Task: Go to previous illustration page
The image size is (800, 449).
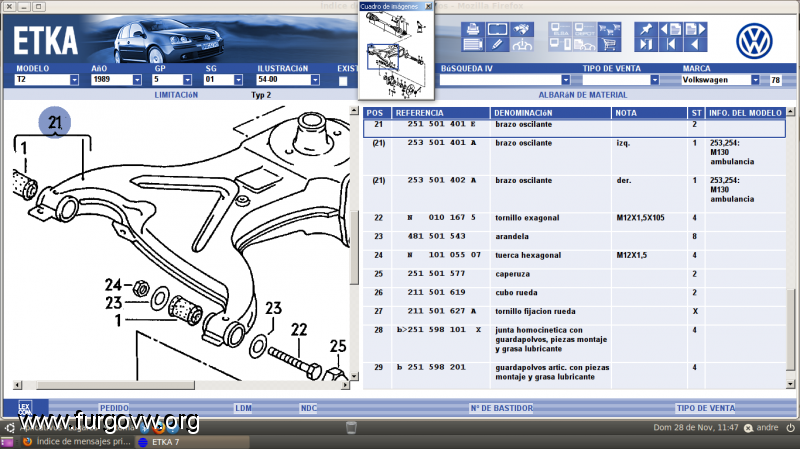Action: pos(670,29)
